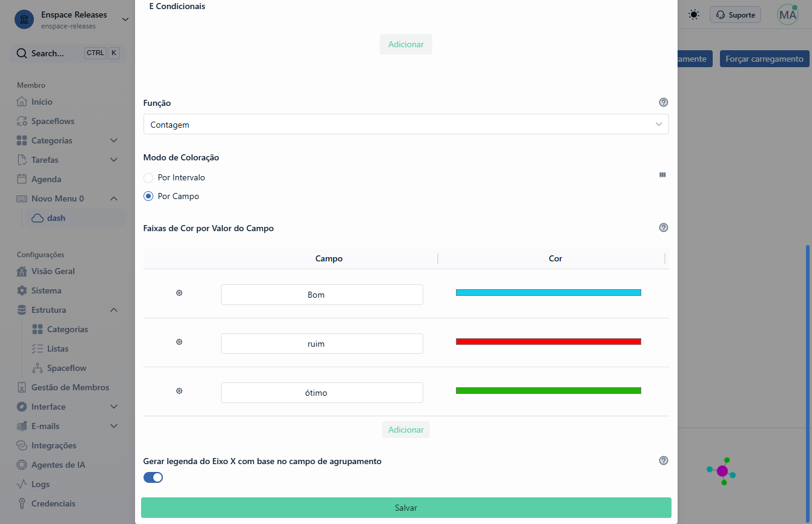Click the gear icon in the ótimo row
The height and width of the screenshot is (524, 812).
click(179, 391)
